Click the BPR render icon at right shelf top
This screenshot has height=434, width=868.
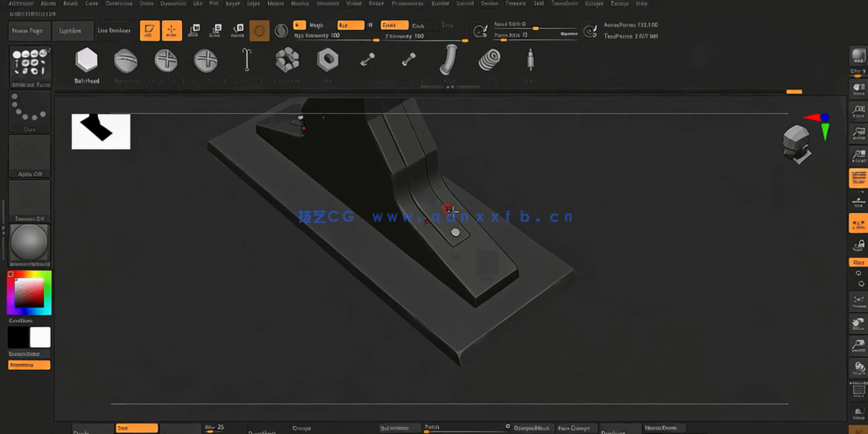pyautogui.click(x=858, y=55)
